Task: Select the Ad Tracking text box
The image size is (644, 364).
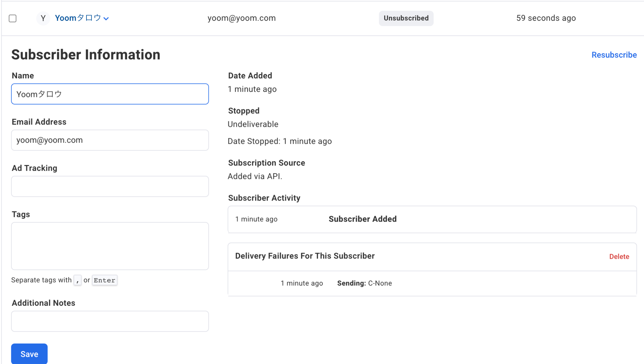Action: click(x=110, y=186)
